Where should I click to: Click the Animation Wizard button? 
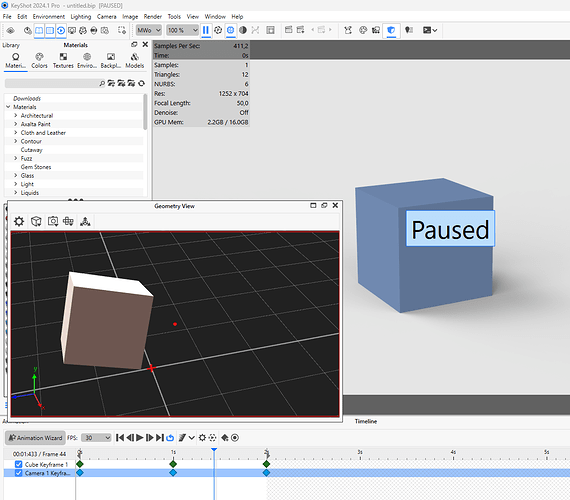click(x=35, y=437)
